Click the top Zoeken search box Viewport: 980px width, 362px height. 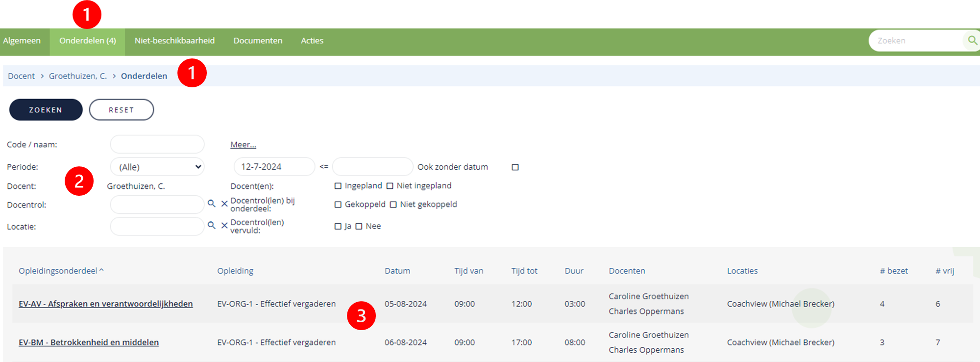click(x=916, y=41)
